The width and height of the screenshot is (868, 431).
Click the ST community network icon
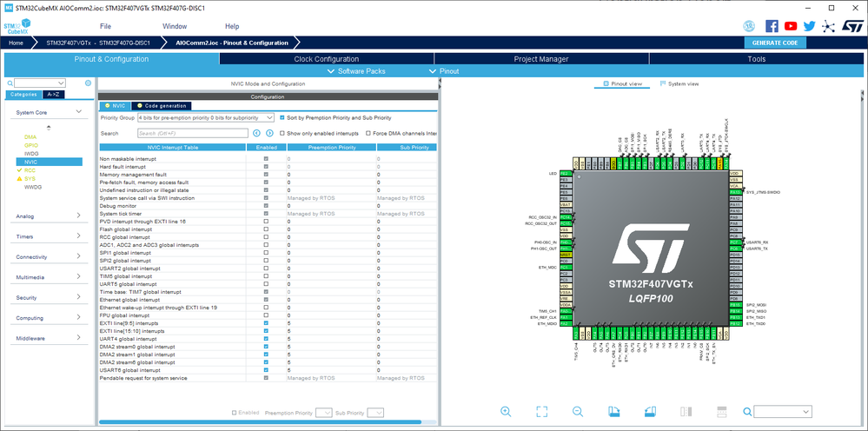pyautogui.click(x=828, y=26)
